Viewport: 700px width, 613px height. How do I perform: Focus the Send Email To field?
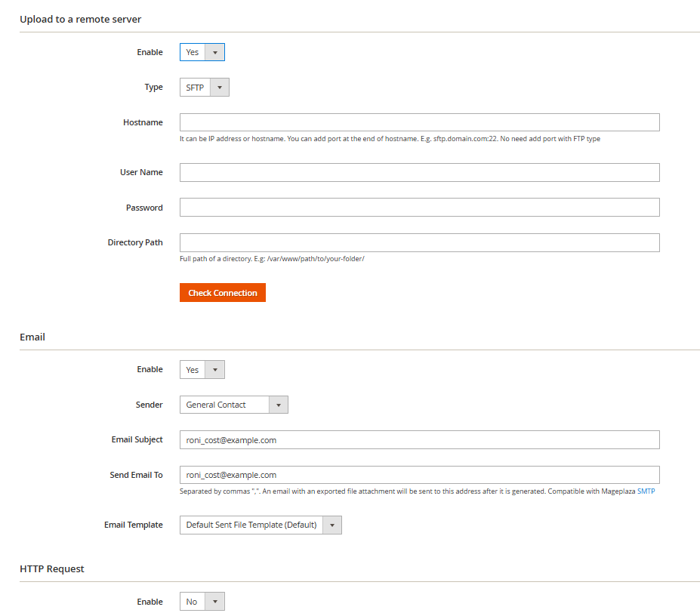pyautogui.click(x=419, y=475)
